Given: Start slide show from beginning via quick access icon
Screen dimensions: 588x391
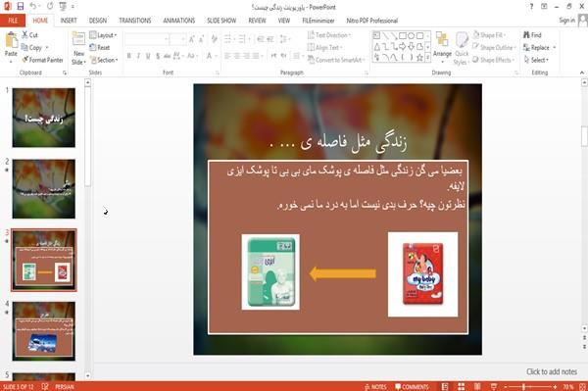Looking at the screenshot, I should pyautogui.click(x=63, y=7).
